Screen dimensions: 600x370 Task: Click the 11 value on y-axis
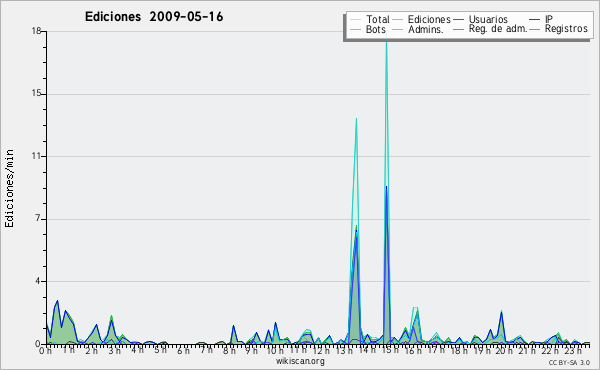click(x=36, y=156)
